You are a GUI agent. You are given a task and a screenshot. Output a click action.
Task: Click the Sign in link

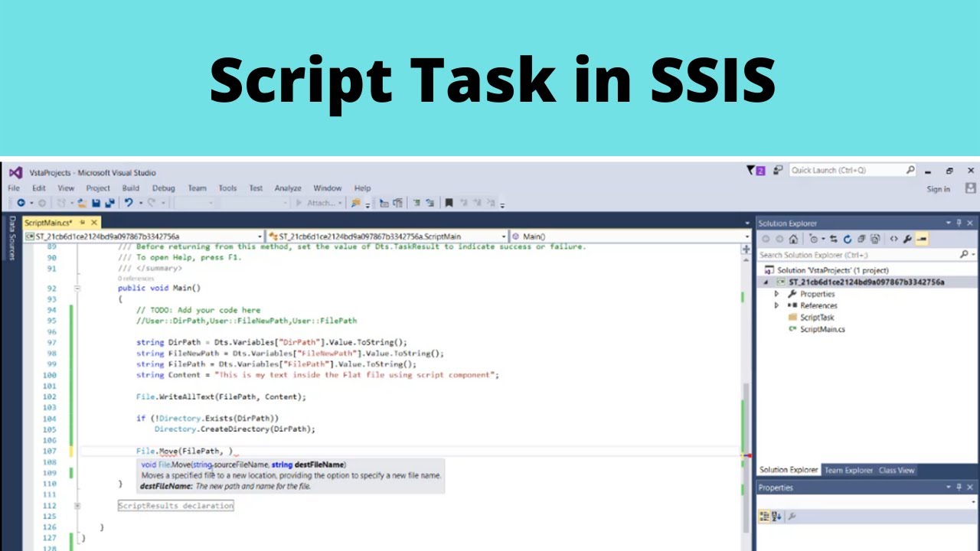point(938,189)
